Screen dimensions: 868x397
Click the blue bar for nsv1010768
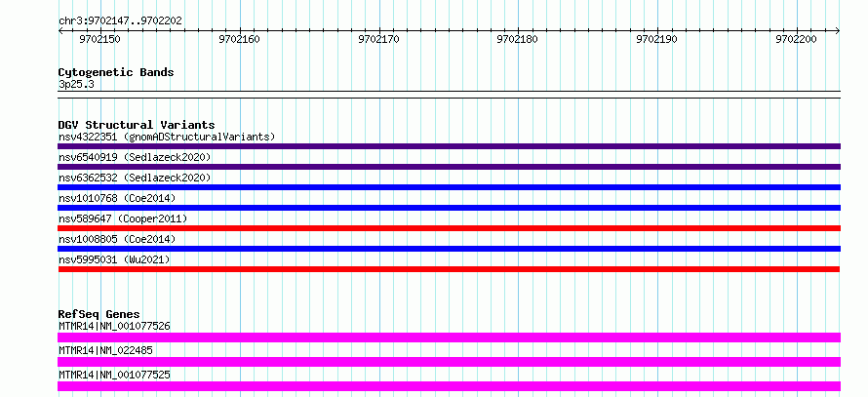[x=449, y=208]
